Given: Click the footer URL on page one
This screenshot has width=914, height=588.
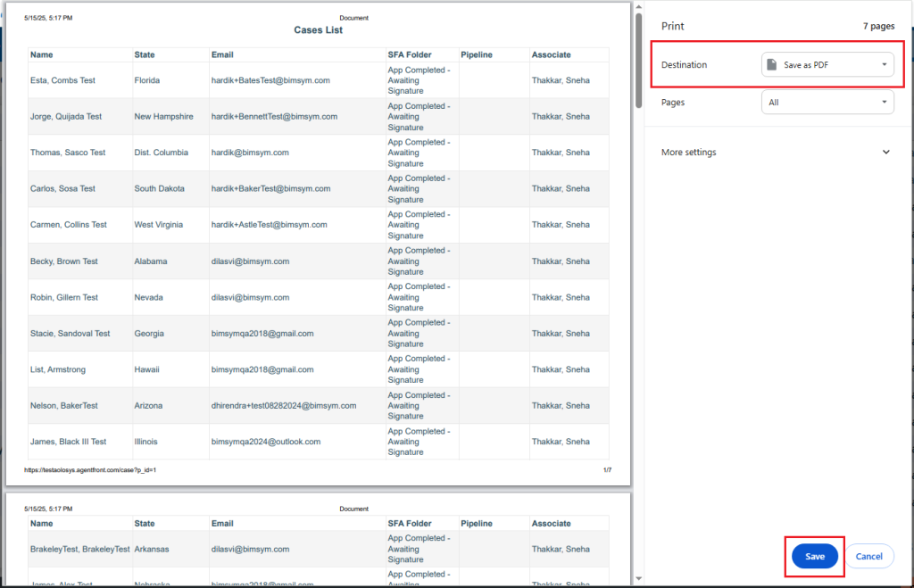Looking at the screenshot, I should tap(91, 469).
